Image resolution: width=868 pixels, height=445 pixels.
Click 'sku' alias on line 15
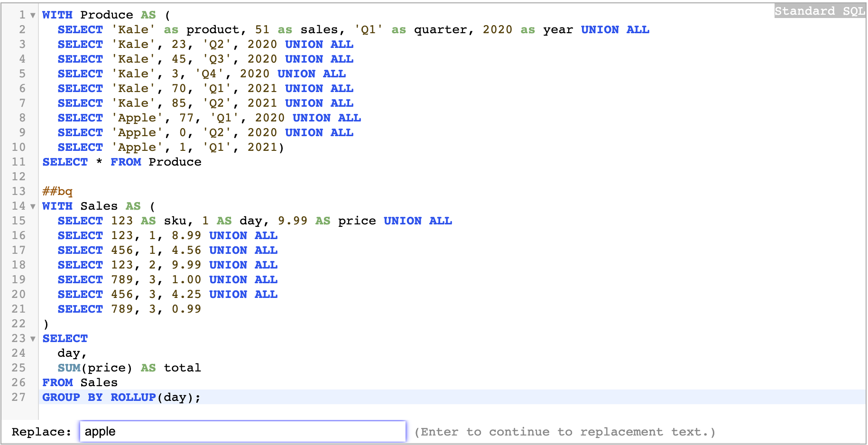[175, 221]
